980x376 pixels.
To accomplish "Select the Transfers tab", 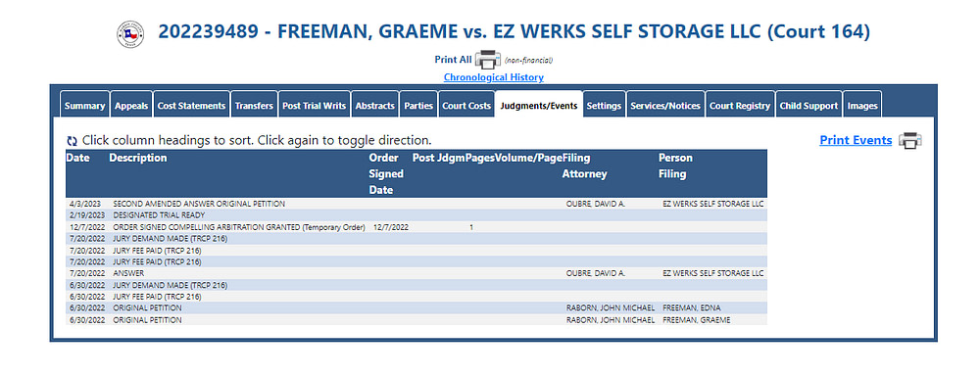I will pos(255,106).
